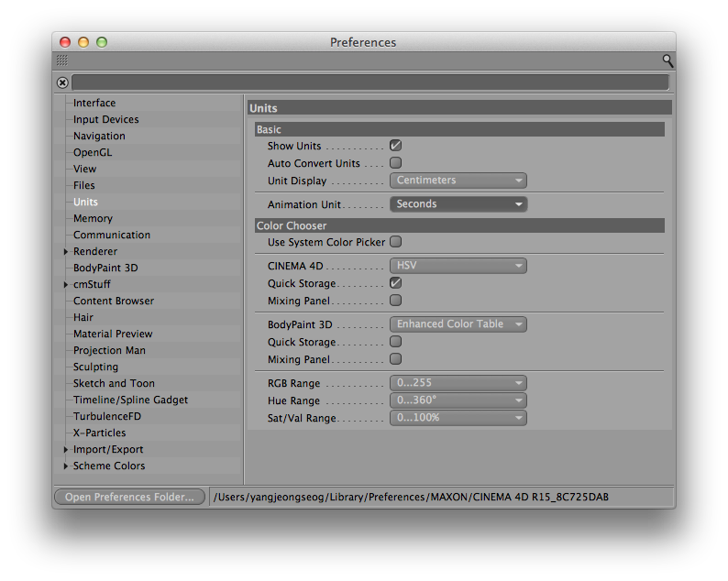The height and width of the screenshot is (581, 728).
Task: Enable BodyPaint 3D Quick Storage checkbox
Action: coord(395,342)
